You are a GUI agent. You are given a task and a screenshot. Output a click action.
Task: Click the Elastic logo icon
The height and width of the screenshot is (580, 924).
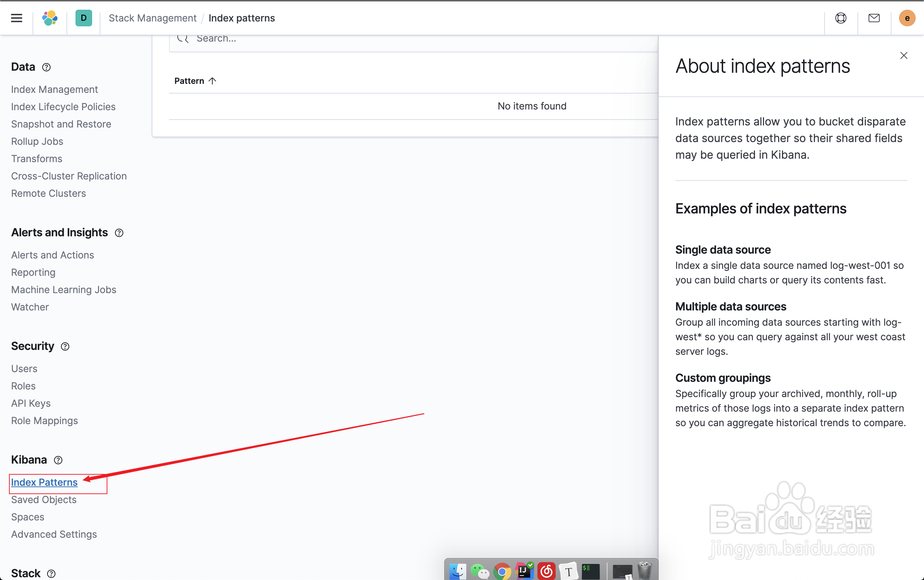point(50,18)
